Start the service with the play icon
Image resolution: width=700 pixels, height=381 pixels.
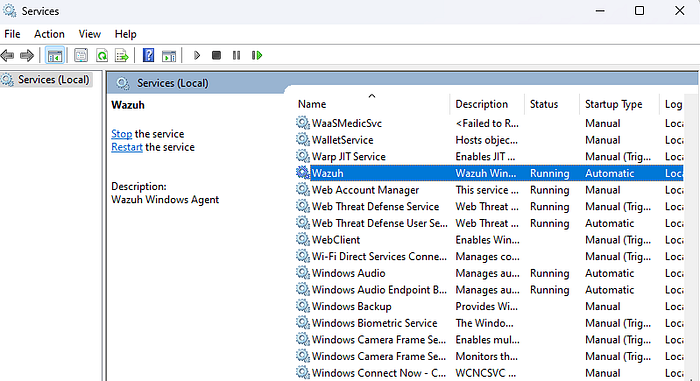click(x=197, y=55)
